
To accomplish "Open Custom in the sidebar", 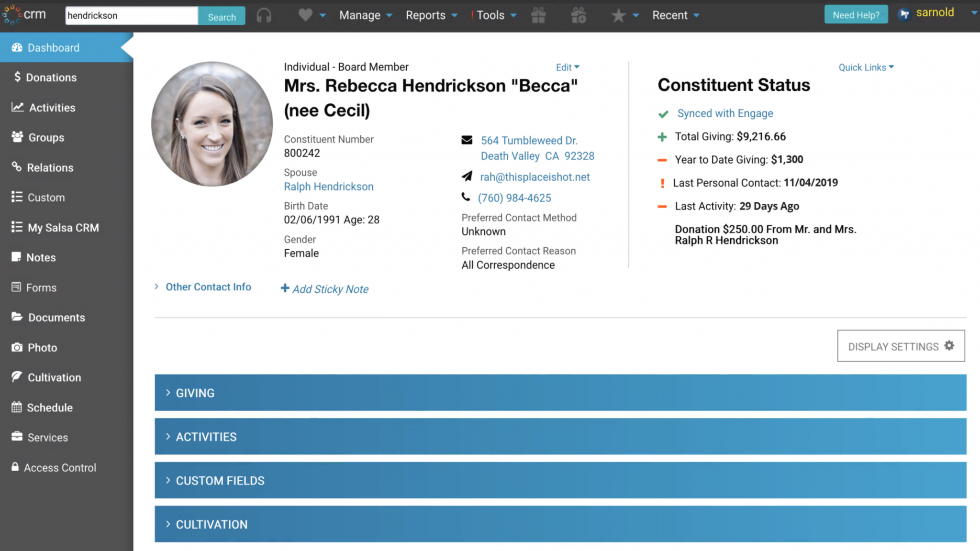I will tap(67, 198).
